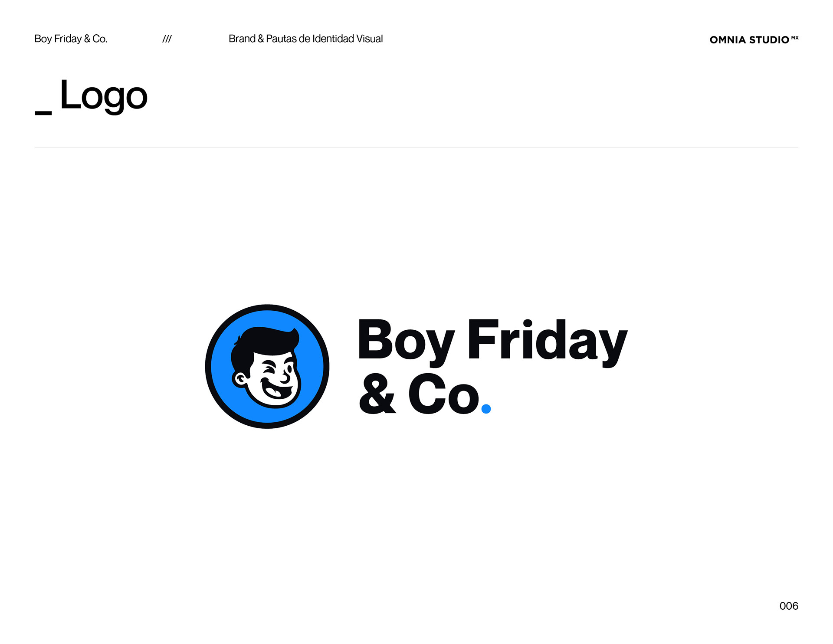Click Brand & Pautas de Identidad Visual text
Viewport: 833px width, 644px height.
tap(305, 39)
